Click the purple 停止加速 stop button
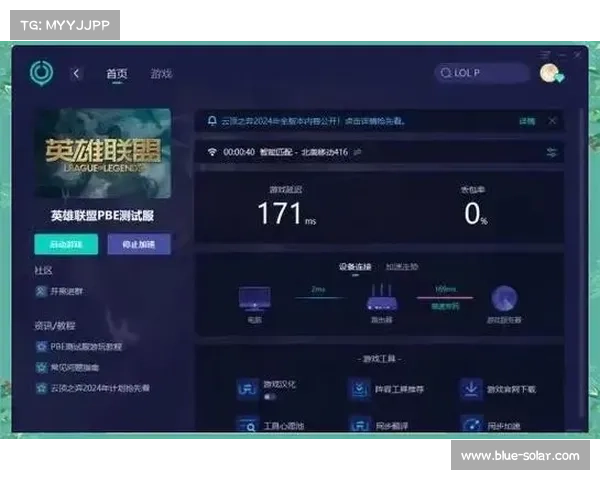 coord(139,244)
